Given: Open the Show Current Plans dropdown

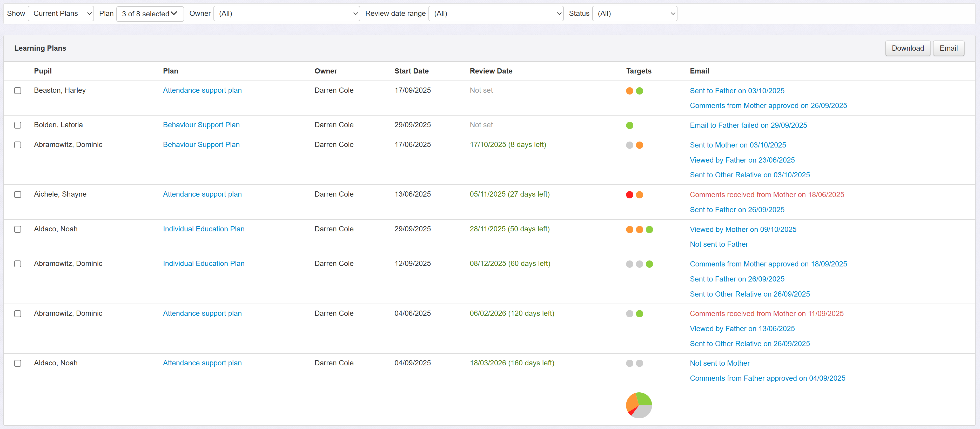Looking at the screenshot, I should coord(61,14).
